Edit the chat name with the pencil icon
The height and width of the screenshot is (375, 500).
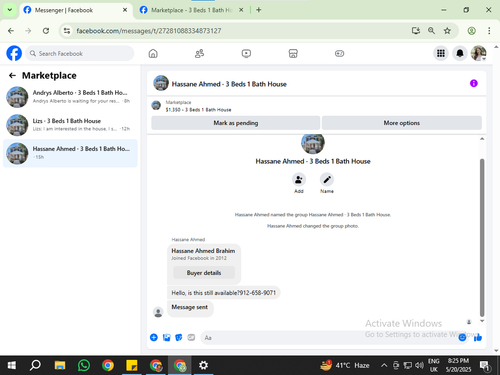click(327, 180)
